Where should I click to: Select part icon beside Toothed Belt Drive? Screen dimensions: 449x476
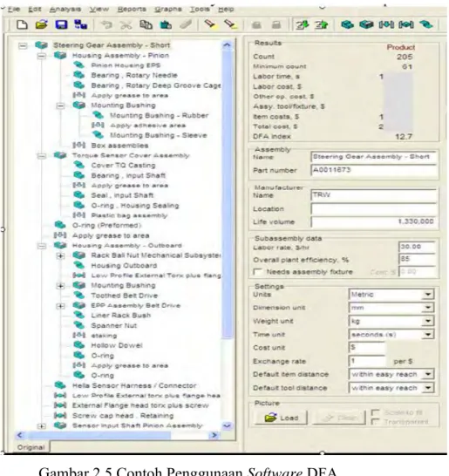[x=79, y=295]
